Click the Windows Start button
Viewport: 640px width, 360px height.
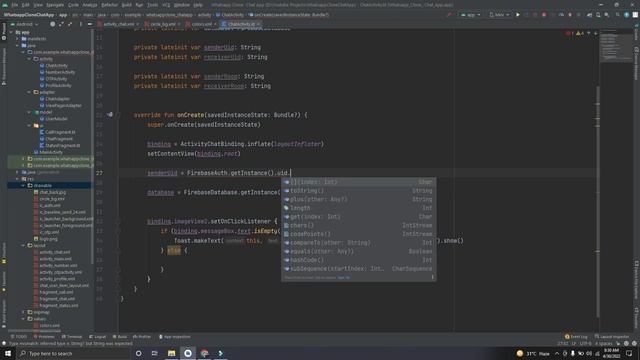8,353
